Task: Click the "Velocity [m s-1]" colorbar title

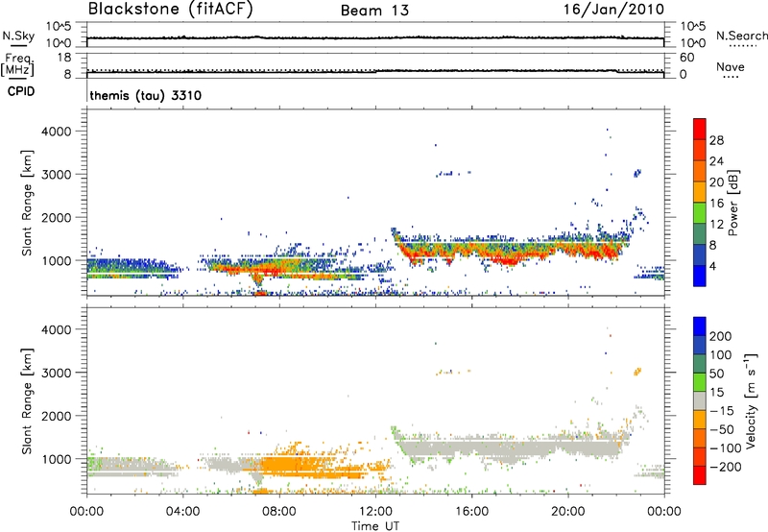Action: [751, 400]
